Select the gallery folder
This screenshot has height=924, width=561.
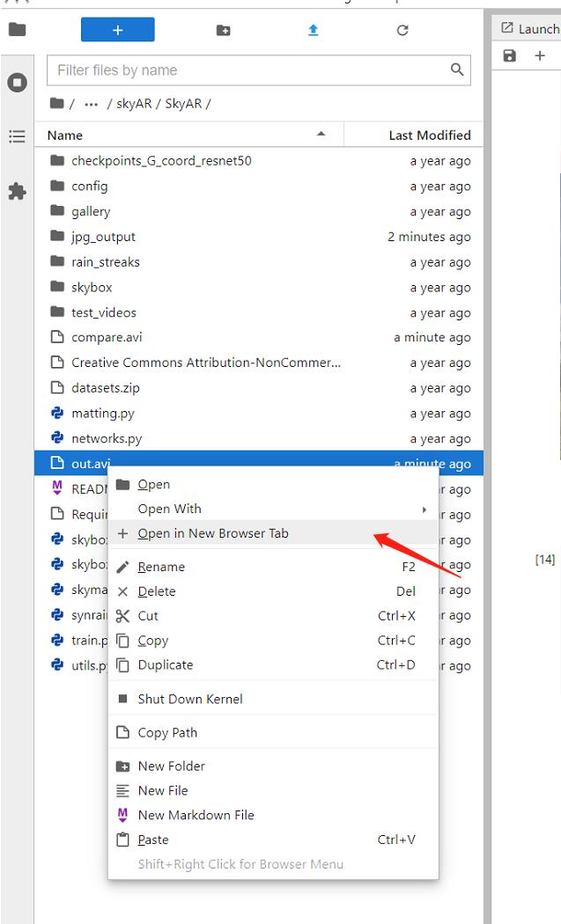coord(258,211)
